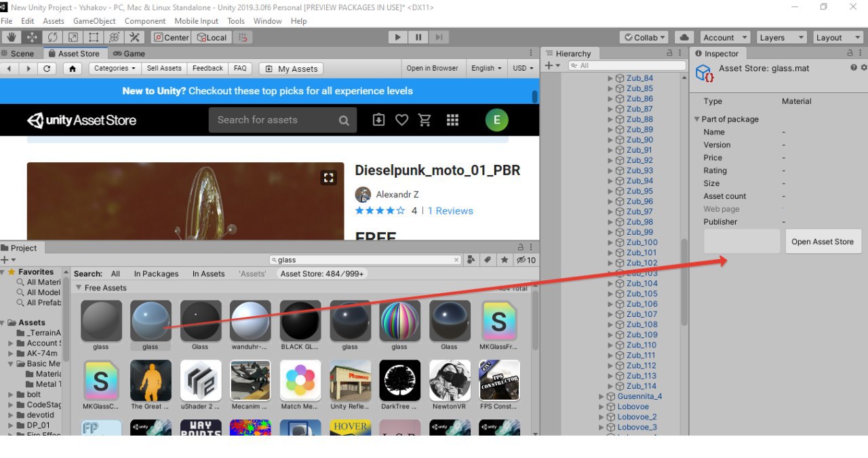Select the Move tool

33,37
